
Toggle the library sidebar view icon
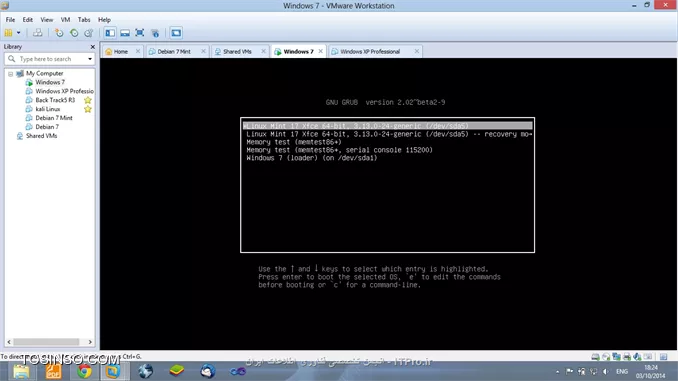[x=110, y=33]
